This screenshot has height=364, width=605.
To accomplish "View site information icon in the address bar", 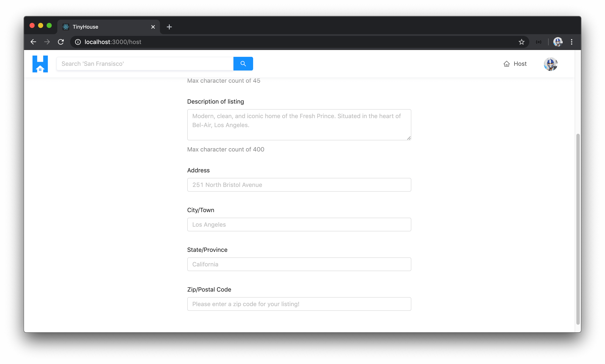I will (x=78, y=42).
